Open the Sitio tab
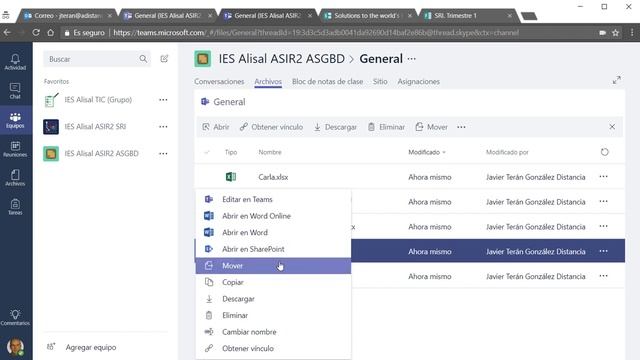The width and height of the screenshot is (640, 360). [380, 82]
